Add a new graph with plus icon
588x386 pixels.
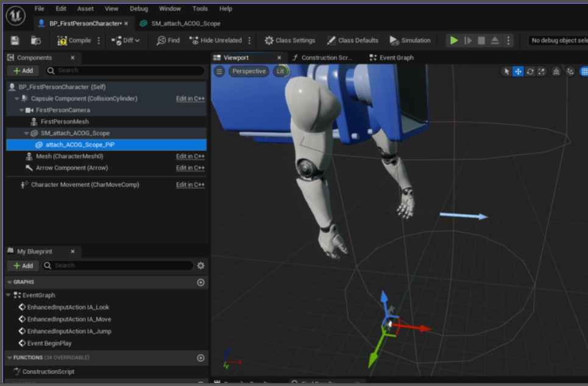(200, 282)
